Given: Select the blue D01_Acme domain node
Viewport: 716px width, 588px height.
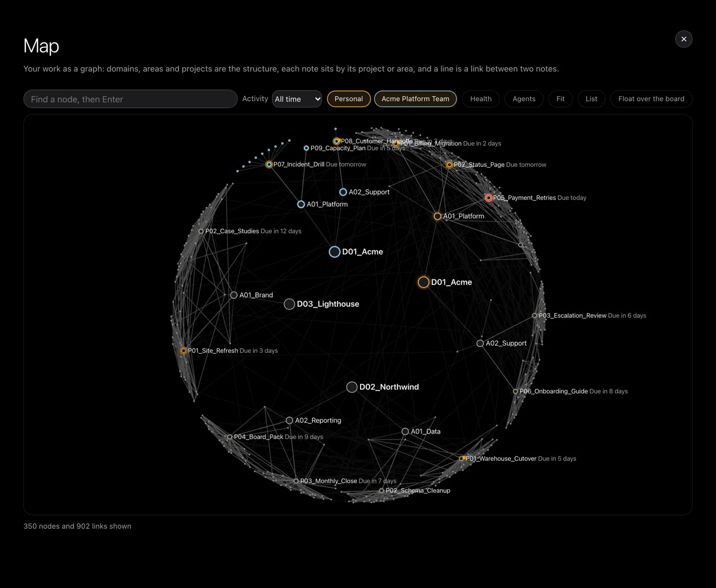Looking at the screenshot, I should click(x=335, y=252).
